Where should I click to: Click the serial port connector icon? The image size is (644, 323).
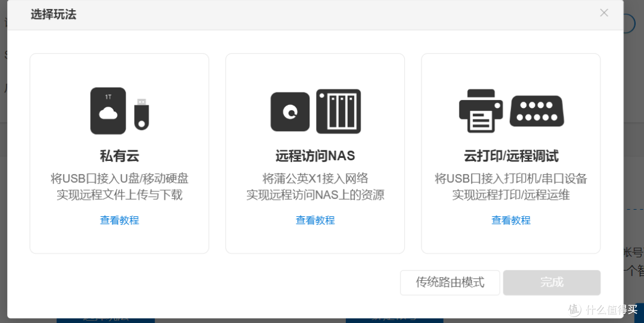[x=537, y=111]
